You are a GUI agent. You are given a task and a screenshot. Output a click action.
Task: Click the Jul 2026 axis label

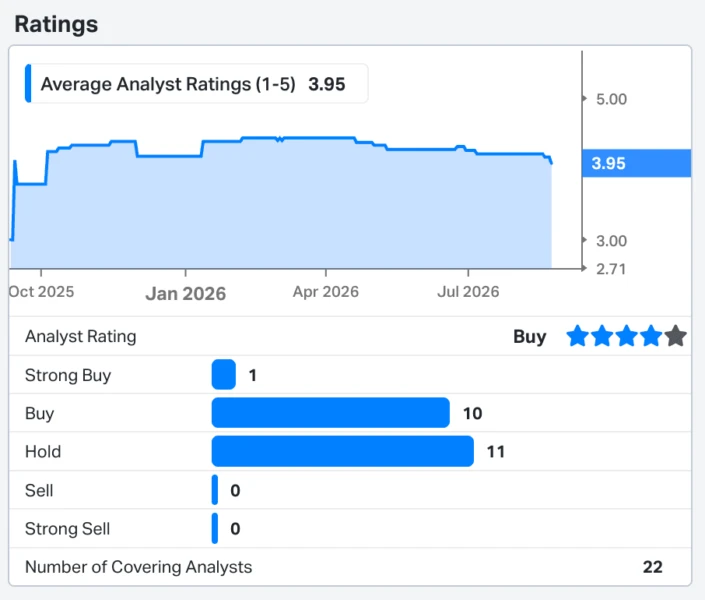[x=468, y=292]
